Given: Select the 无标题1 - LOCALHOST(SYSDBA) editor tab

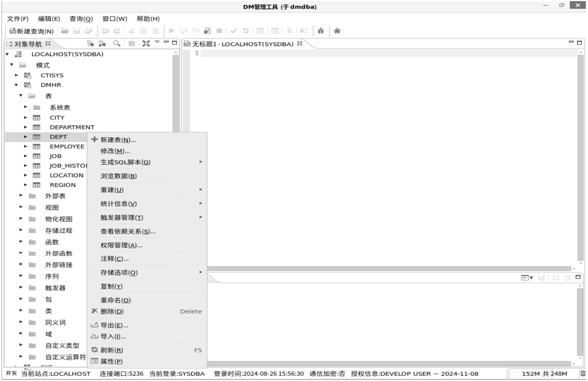Looking at the screenshot, I should [x=242, y=44].
